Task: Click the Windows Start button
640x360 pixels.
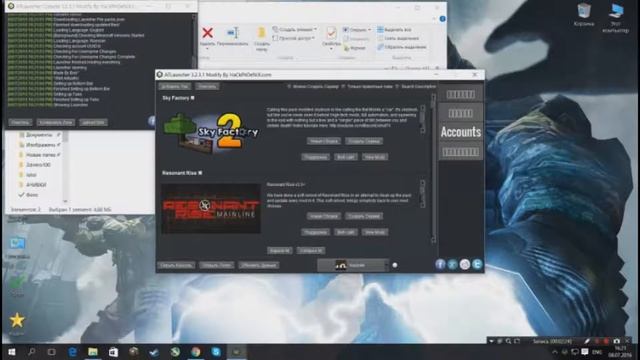Action: [x=11, y=352]
